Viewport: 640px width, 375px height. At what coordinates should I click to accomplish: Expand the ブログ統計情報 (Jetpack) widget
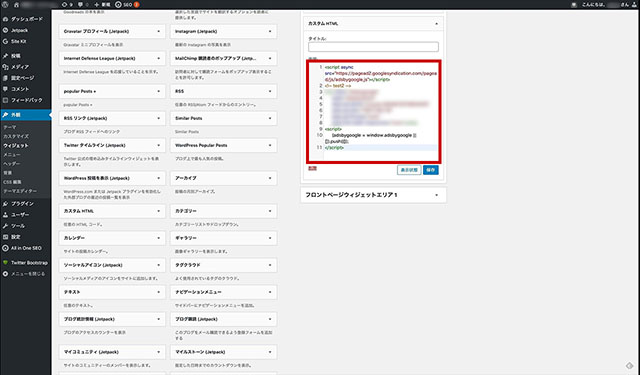tap(159, 319)
